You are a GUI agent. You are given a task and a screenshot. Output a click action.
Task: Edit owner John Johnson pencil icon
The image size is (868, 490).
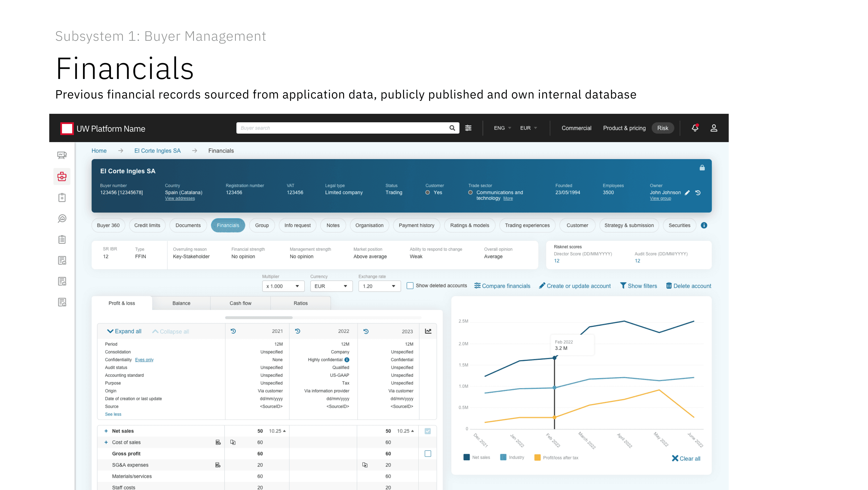click(687, 193)
